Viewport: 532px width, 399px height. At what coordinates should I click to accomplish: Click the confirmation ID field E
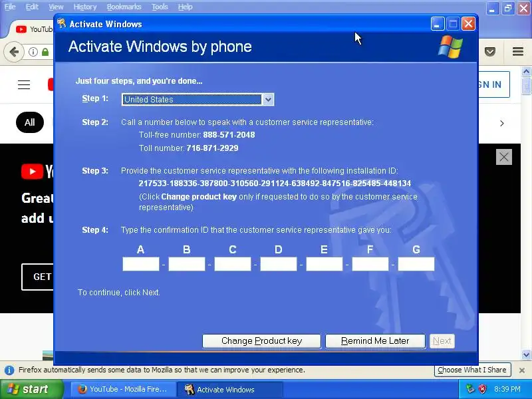pos(325,264)
